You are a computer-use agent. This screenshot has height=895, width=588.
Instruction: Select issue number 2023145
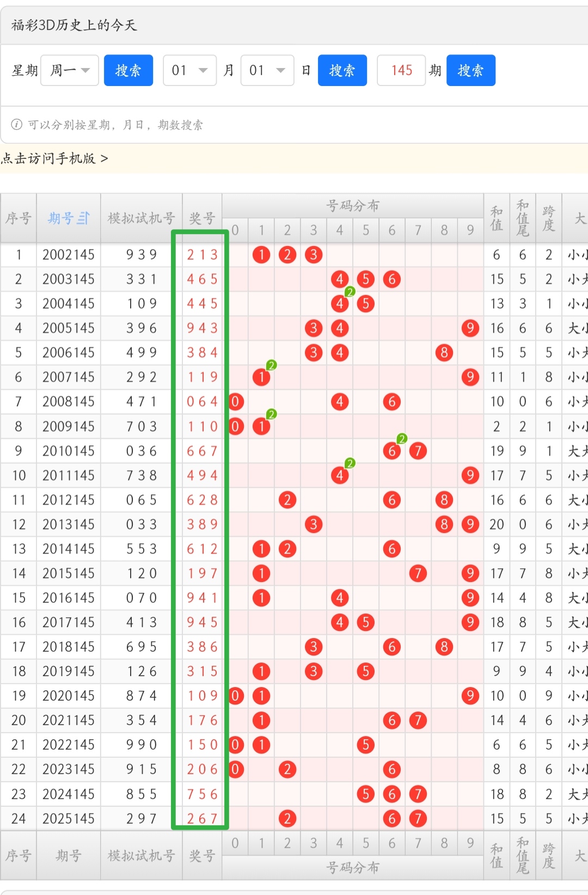pyautogui.click(x=69, y=769)
